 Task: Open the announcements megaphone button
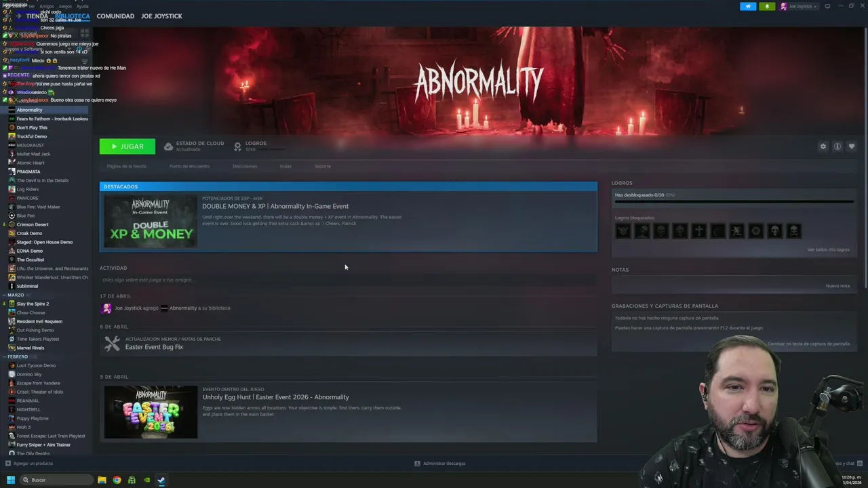point(748,6)
